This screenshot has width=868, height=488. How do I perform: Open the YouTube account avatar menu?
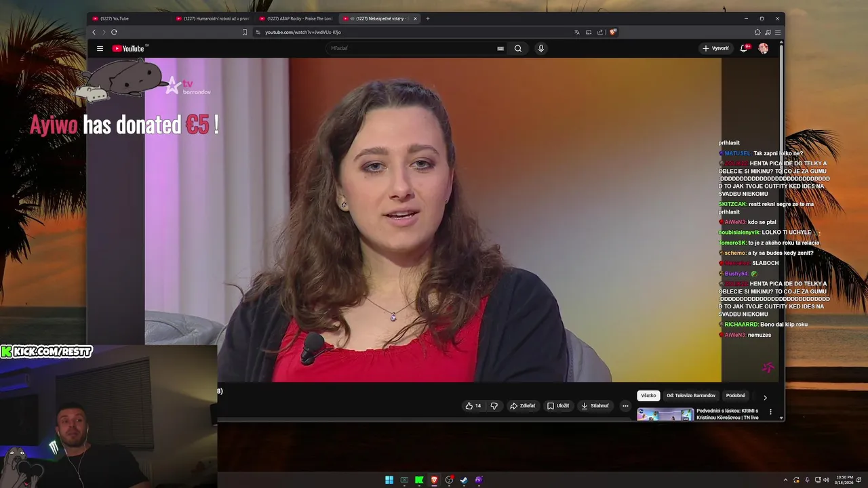(x=763, y=48)
